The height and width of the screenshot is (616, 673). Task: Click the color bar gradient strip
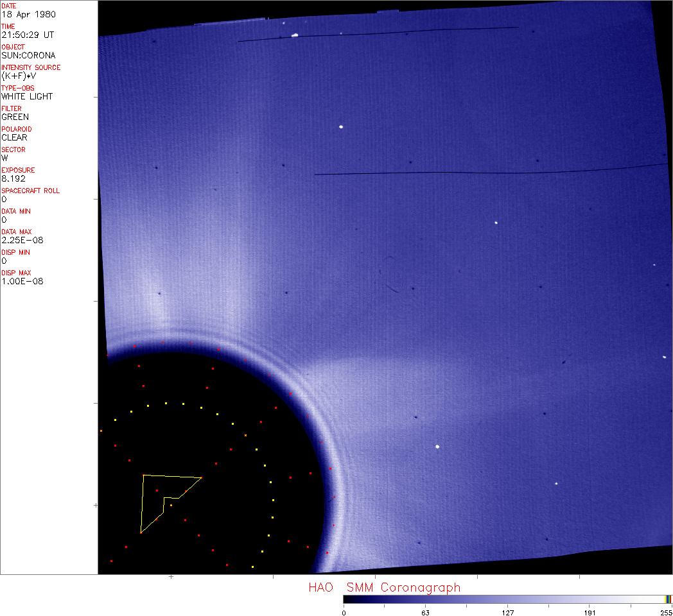pyautogui.click(x=504, y=599)
